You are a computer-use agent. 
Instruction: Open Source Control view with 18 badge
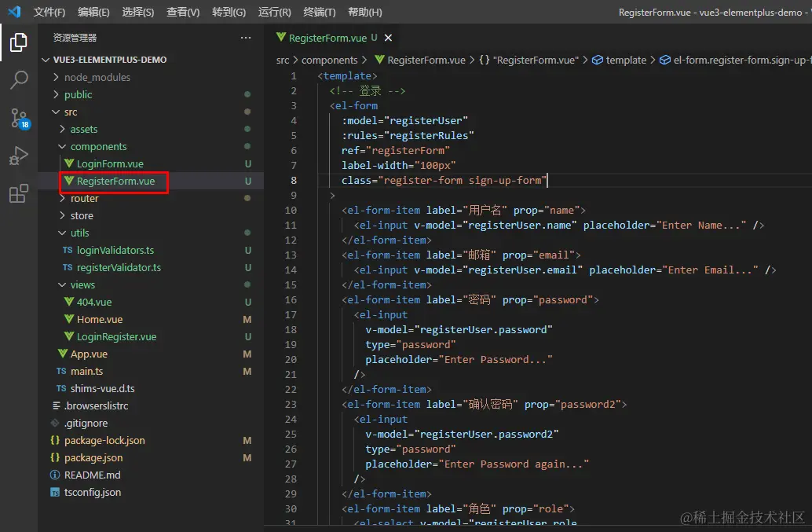[20, 119]
